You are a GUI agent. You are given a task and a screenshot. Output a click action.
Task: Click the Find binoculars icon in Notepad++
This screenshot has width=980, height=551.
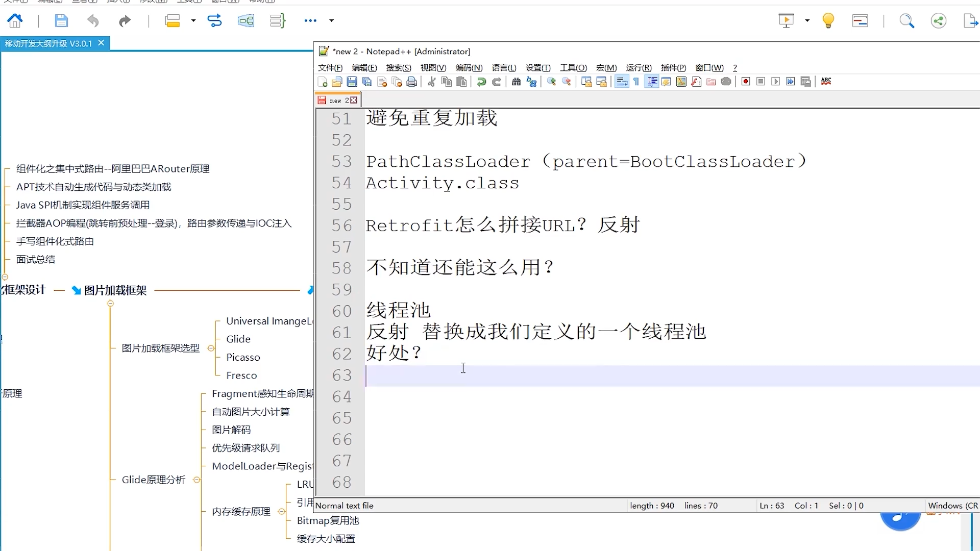coord(516,82)
